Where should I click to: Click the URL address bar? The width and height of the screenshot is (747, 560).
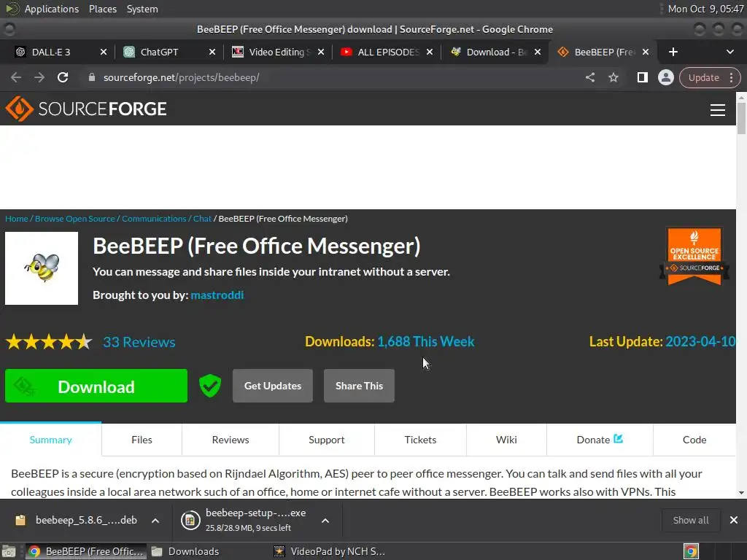(x=333, y=77)
